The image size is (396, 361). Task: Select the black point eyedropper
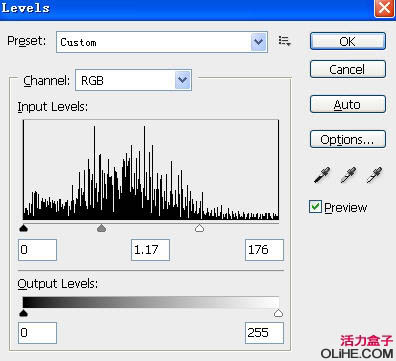pyautogui.click(x=322, y=175)
